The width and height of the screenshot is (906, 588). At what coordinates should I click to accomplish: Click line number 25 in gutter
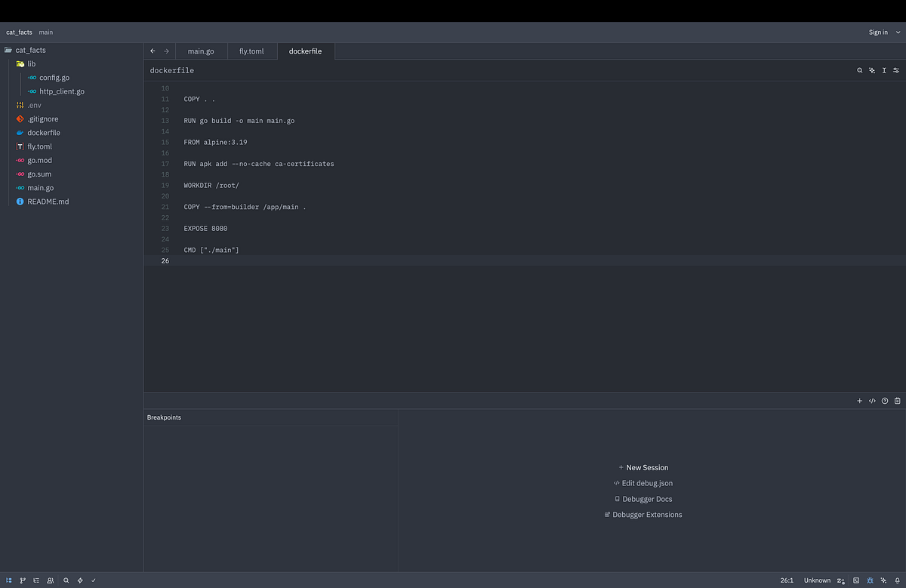(x=165, y=250)
